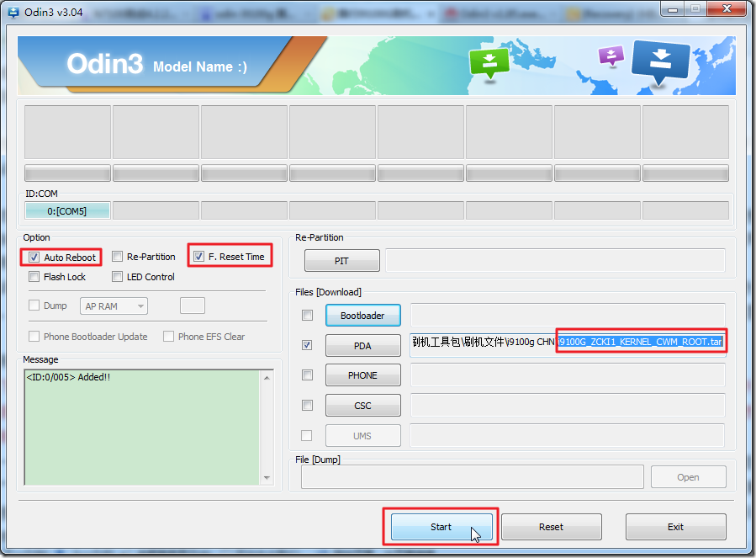756x558 pixels.
Task: Click the Open button in File Dump
Action: click(689, 477)
